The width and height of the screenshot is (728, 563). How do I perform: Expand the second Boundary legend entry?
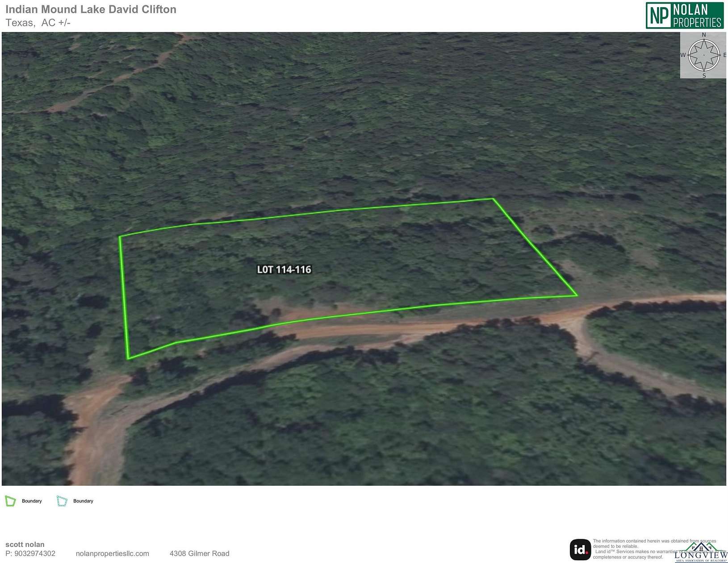pos(83,501)
